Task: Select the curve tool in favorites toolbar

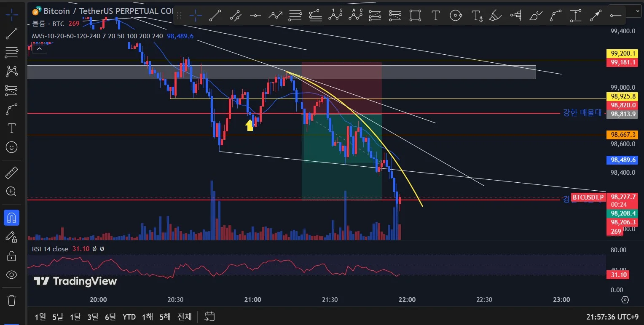Action: [555, 16]
